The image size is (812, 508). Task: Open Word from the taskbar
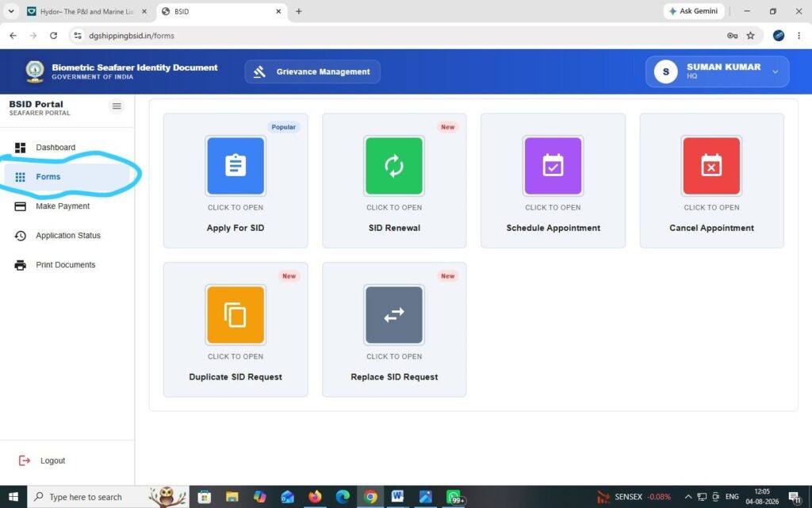[x=397, y=497]
